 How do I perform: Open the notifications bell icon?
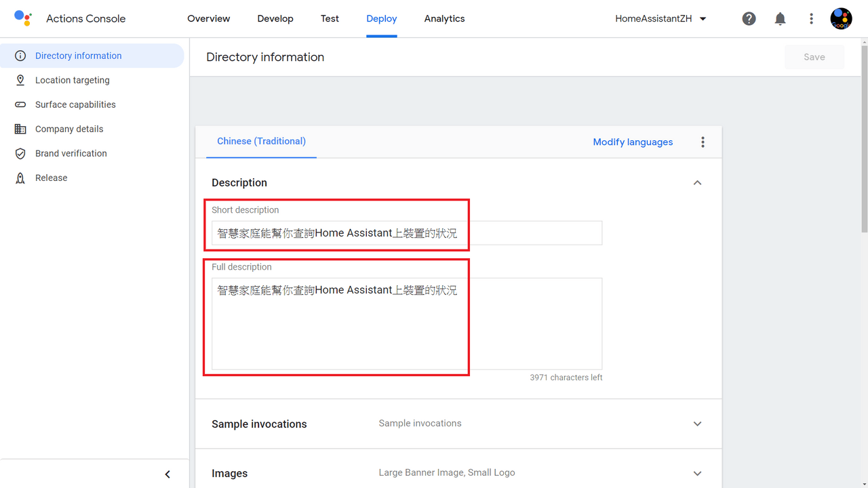tap(781, 19)
